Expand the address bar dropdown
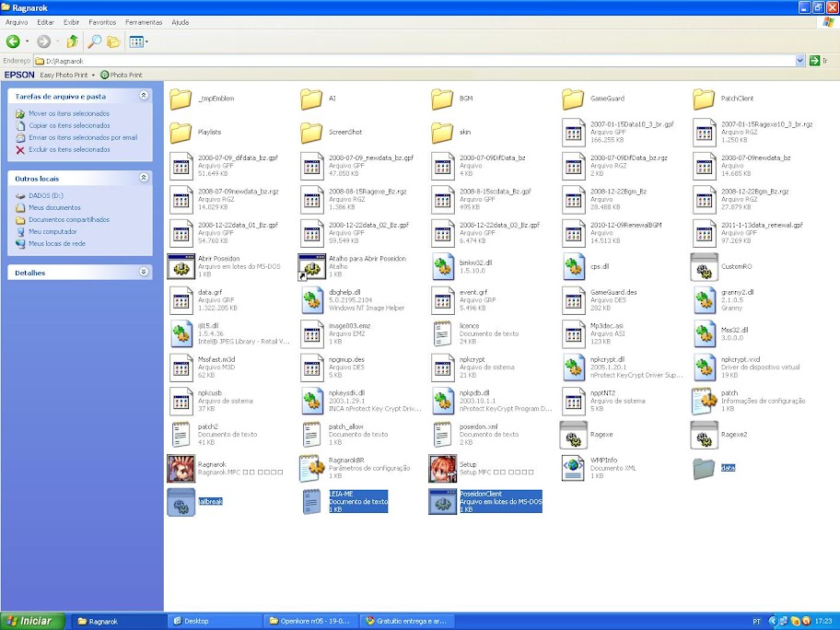This screenshot has width=840, height=630. (x=799, y=61)
